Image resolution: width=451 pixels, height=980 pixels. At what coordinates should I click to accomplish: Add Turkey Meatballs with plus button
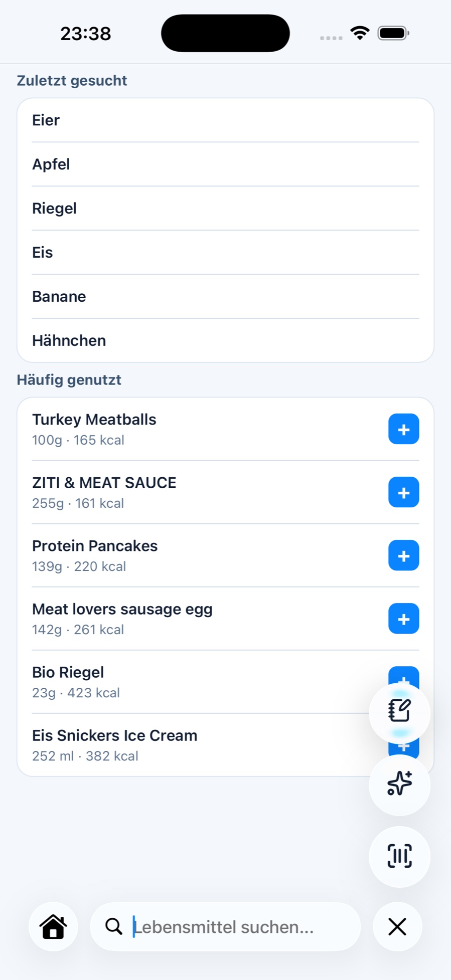tap(403, 429)
